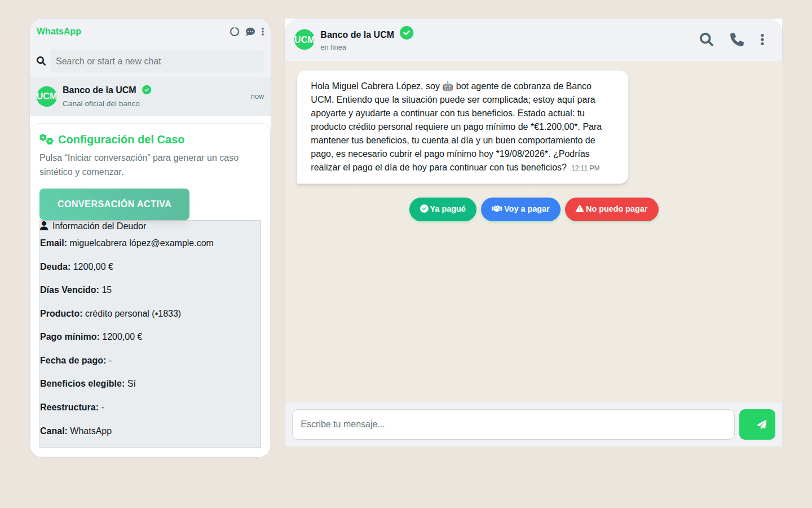Click the Escribe tu mensaje input box
This screenshot has height=508, width=812.
tap(513, 424)
